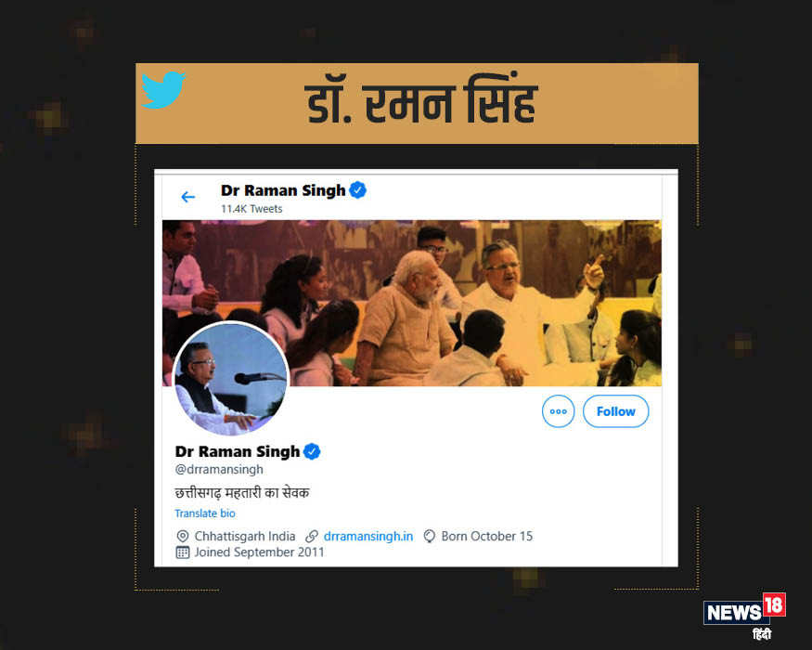Click the location pin icon

182,536
